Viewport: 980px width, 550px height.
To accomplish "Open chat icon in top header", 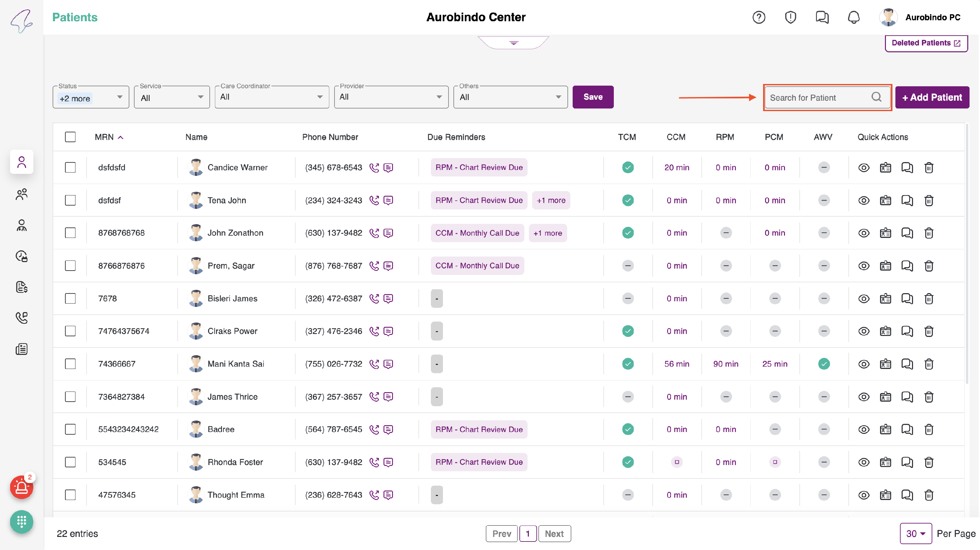I will 822,17.
